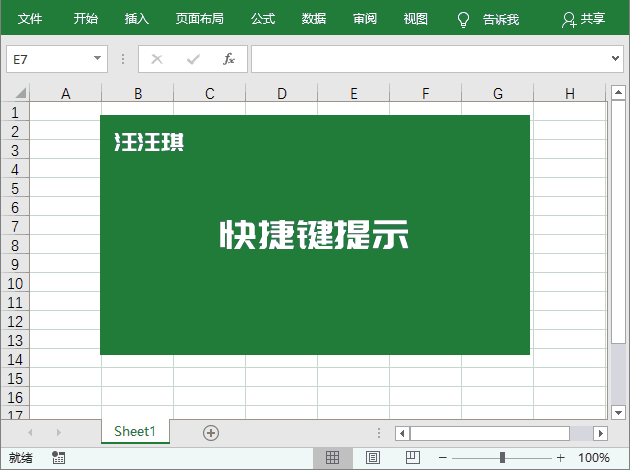Select column E header
The image size is (630, 470).
pos(354,93)
